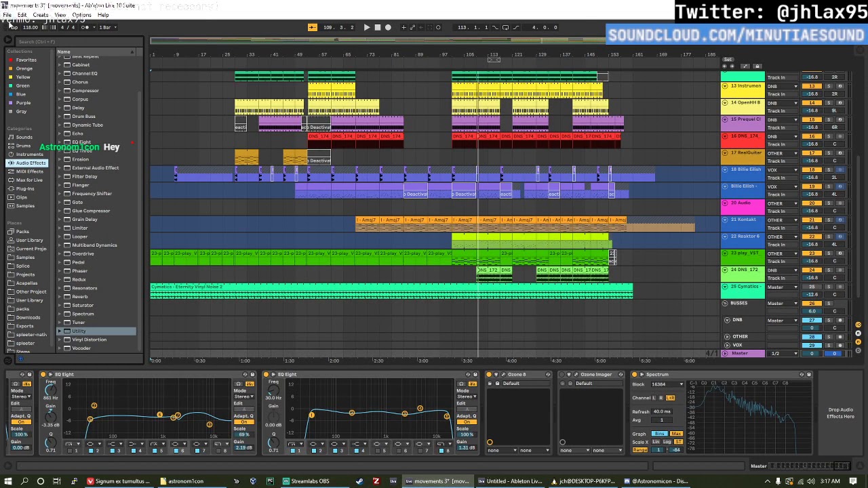Open the Create menu

(41, 15)
